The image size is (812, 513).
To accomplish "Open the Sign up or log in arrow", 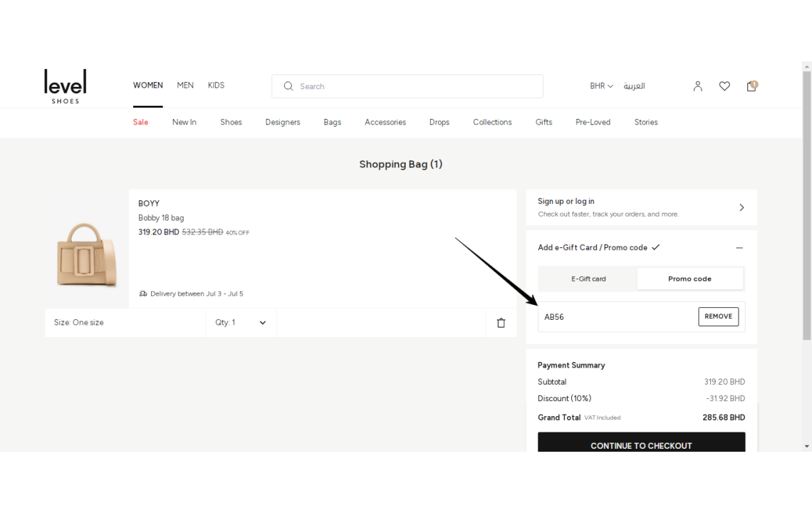I will click(741, 207).
